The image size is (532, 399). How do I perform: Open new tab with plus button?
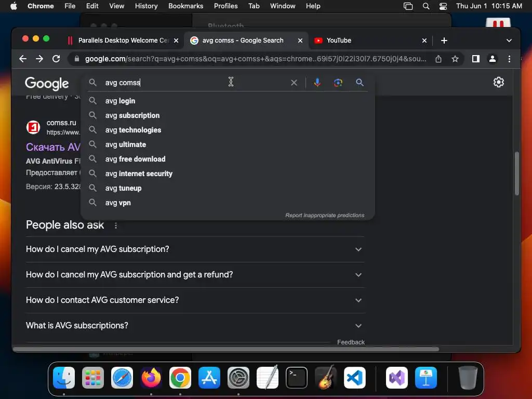(444, 41)
